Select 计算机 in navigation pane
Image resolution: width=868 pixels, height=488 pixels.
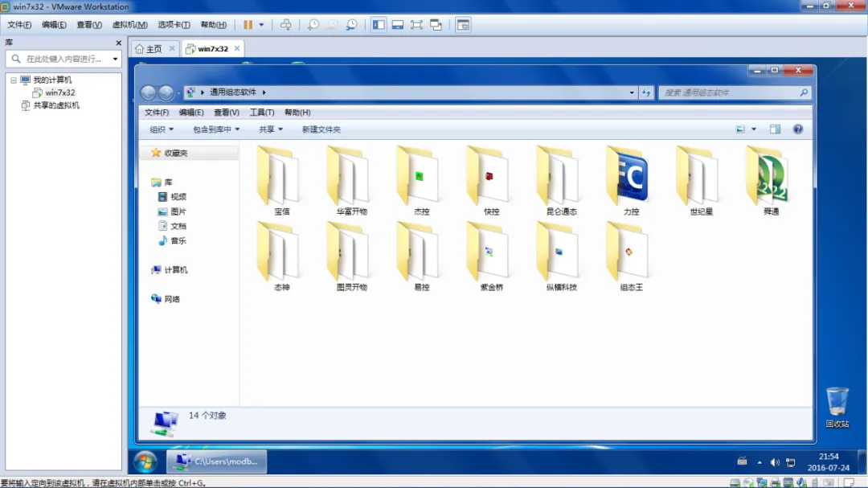click(x=170, y=270)
